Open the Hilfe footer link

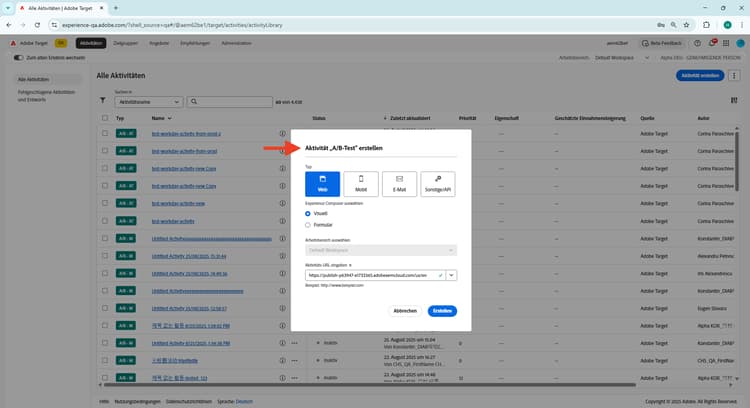tap(104, 401)
